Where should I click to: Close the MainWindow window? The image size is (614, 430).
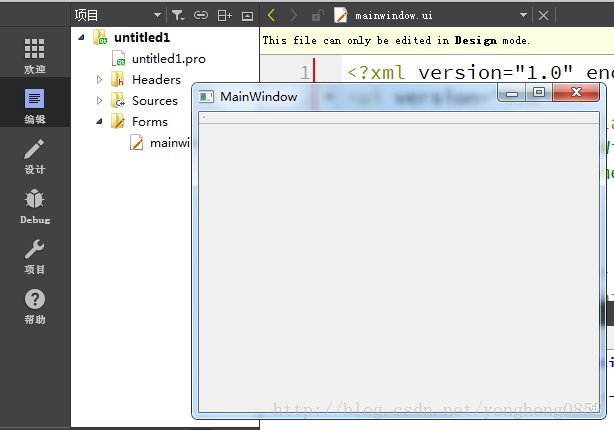coord(576,92)
